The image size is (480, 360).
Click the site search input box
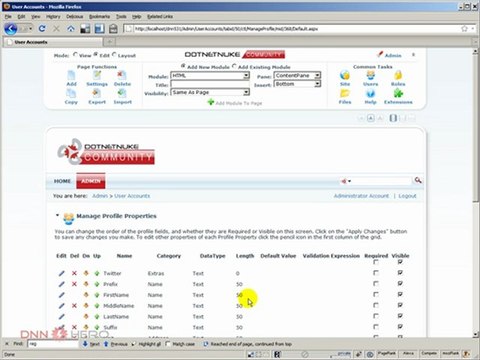click(382, 181)
